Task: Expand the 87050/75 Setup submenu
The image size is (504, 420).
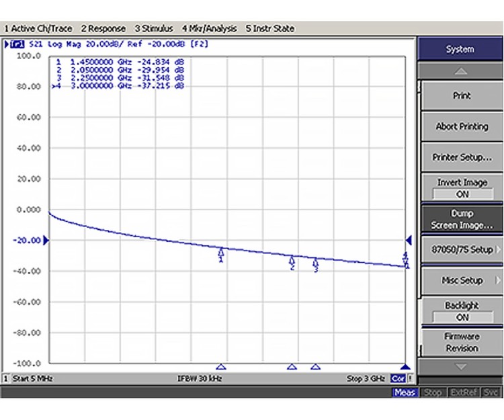Action: click(x=462, y=250)
